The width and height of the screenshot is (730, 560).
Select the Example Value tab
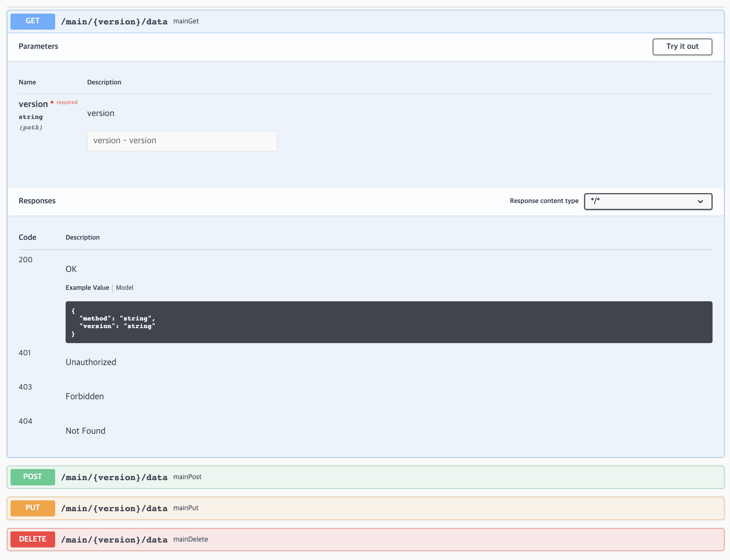click(x=87, y=288)
